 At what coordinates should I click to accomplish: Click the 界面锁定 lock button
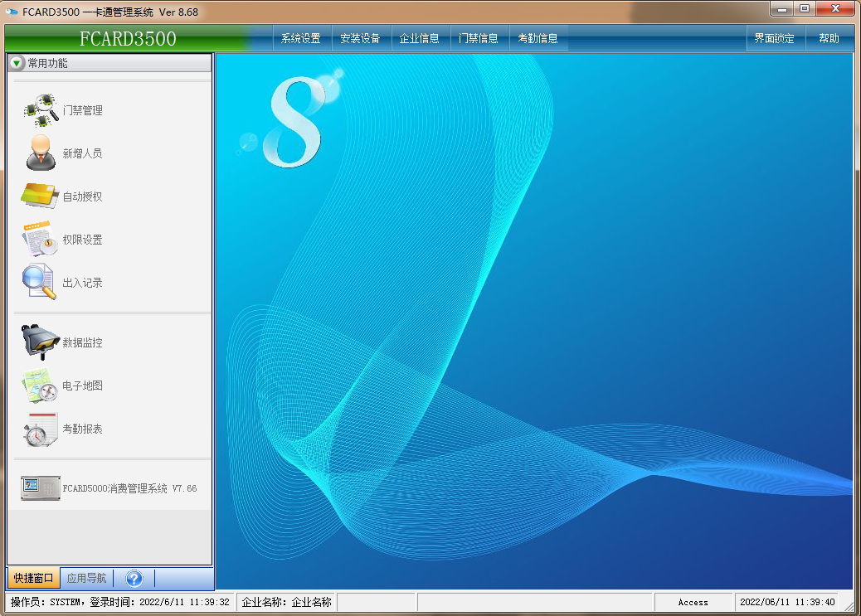[774, 38]
